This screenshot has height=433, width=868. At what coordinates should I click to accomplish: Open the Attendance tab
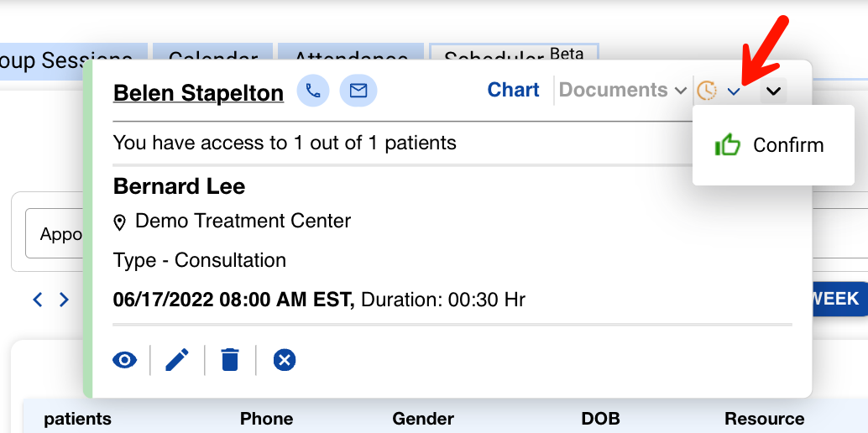tap(351, 55)
